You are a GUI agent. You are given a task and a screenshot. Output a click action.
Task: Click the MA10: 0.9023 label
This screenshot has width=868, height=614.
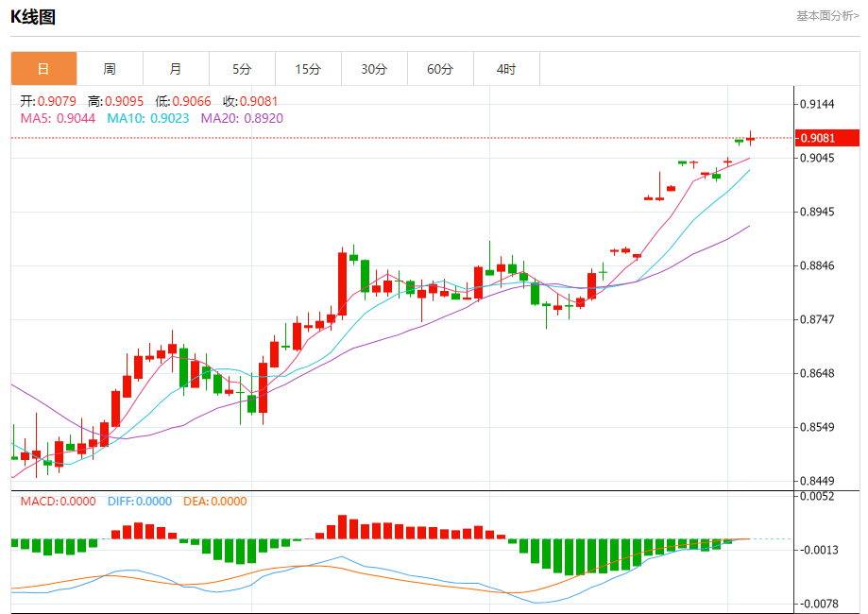147,118
